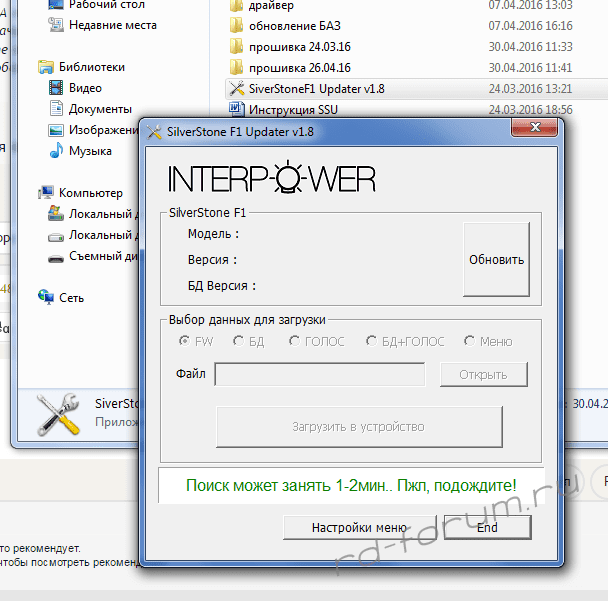Image resolution: width=608 pixels, height=604 pixels.
Task: Open Сеть in the navigation pane
Action: coord(71,297)
